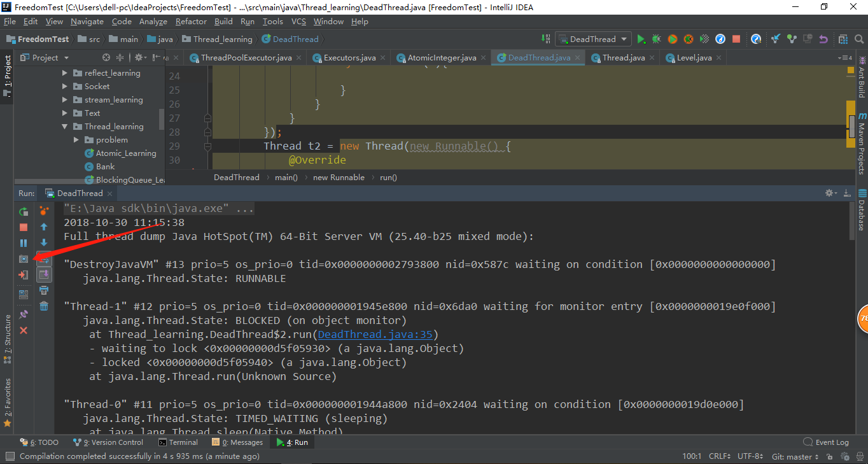868x464 pixels.
Task: Toggle the Database side panel
Action: pos(862,210)
